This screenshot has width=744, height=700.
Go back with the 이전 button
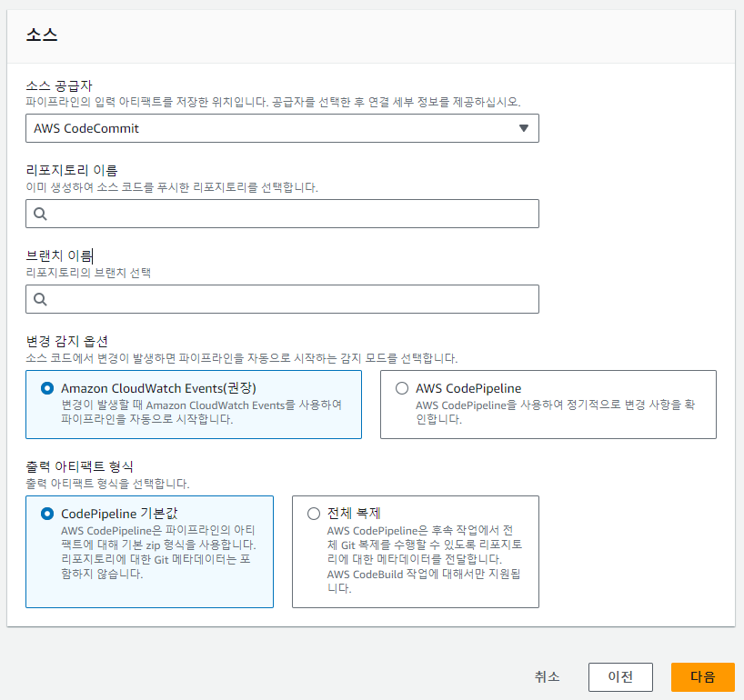(620, 676)
